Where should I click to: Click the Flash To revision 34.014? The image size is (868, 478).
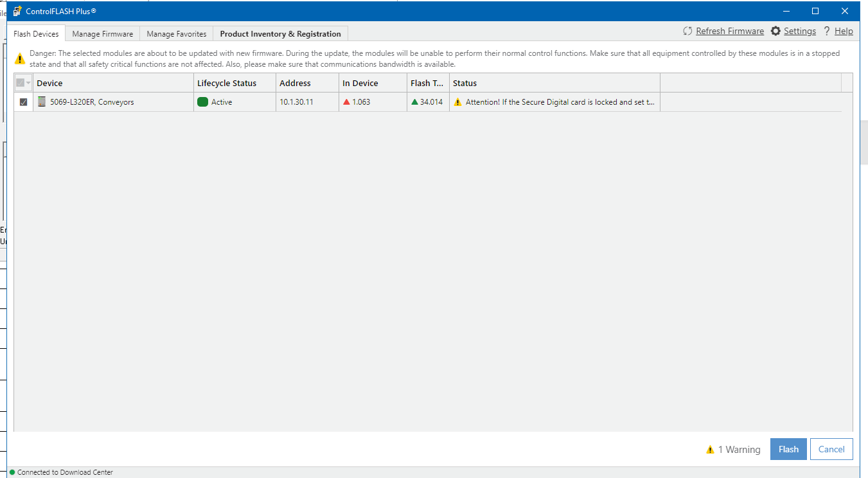point(431,102)
